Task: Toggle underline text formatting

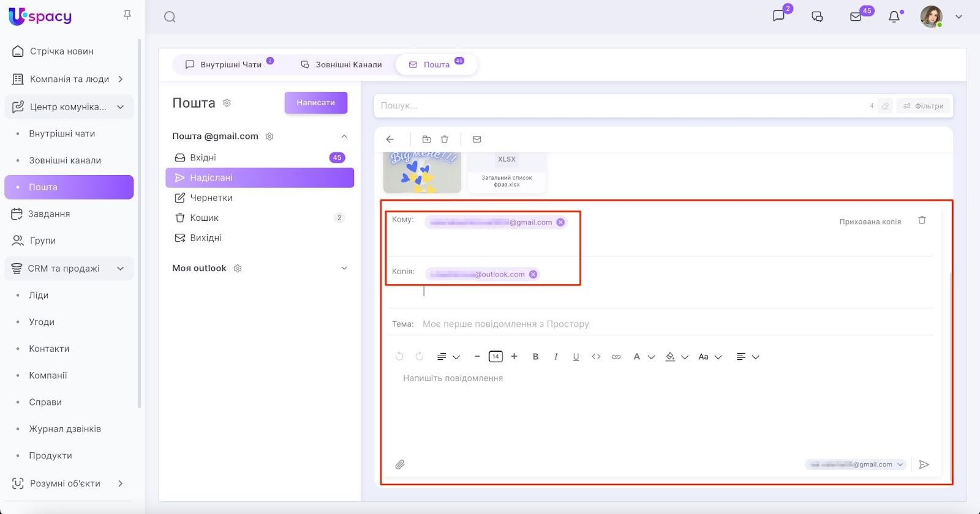Action: click(576, 357)
